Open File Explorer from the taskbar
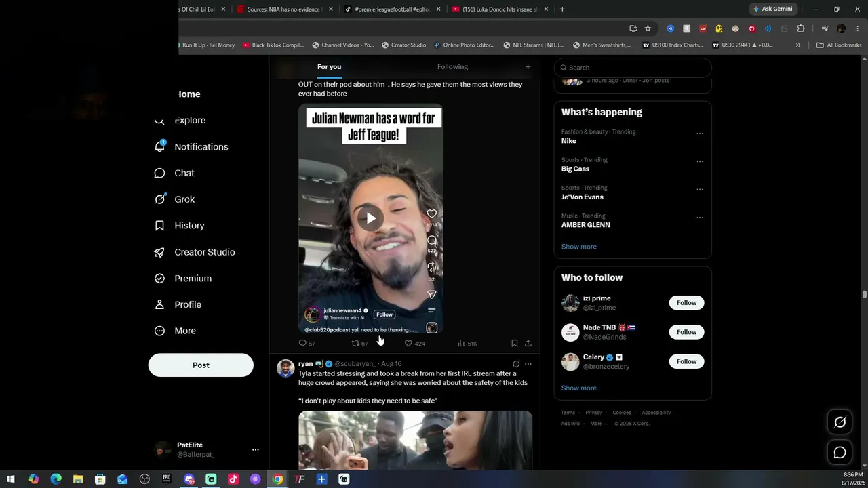868x488 pixels. [78, 479]
